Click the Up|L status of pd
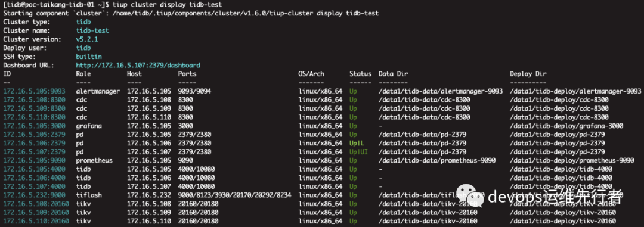The image size is (644, 227). pyautogui.click(x=357, y=143)
